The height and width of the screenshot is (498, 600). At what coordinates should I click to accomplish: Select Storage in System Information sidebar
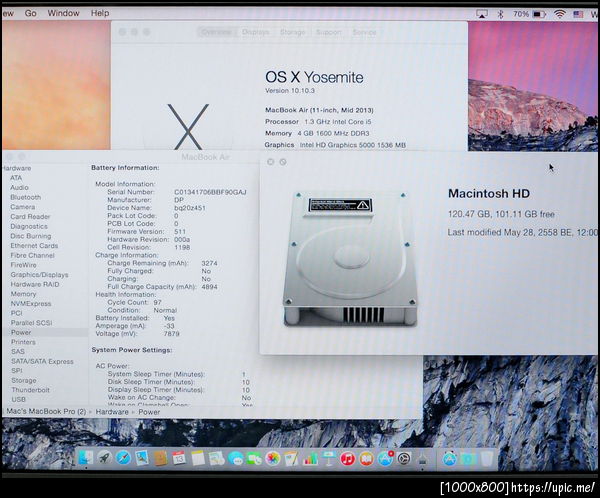(24, 380)
